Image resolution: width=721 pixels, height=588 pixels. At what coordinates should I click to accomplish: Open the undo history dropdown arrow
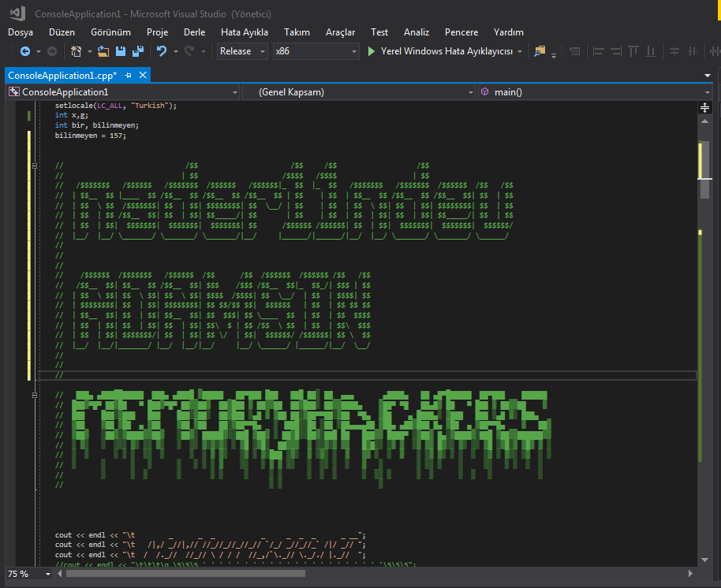(x=176, y=51)
